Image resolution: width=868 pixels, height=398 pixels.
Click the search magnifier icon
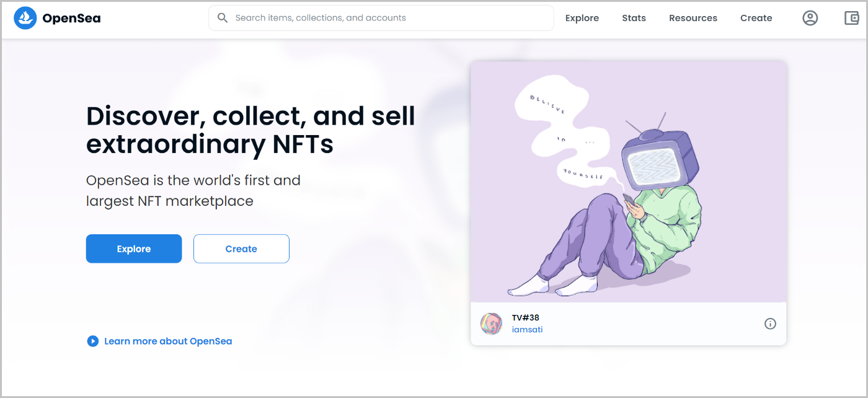click(x=223, y=18)
